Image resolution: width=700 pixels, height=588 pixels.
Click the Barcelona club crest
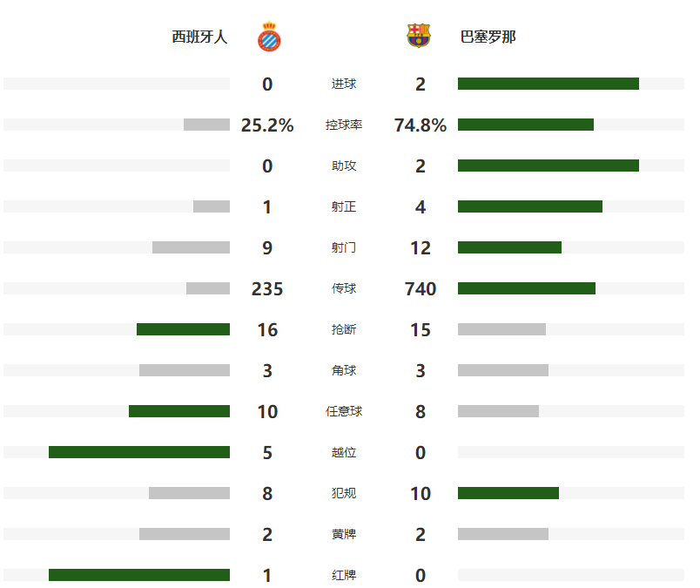coord(419,37)
